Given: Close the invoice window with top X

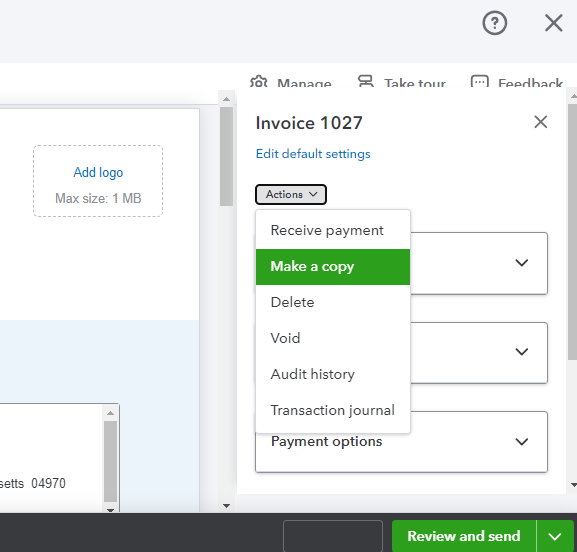Looking at the screenshot, I should 553,23.
